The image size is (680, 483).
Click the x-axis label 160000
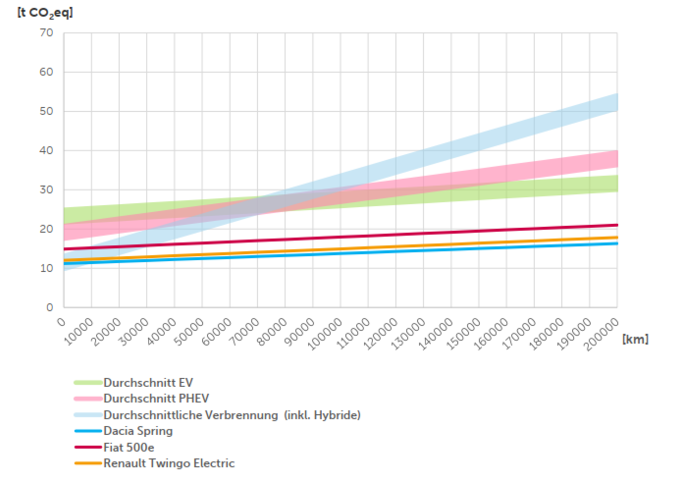tap(492, 333)
